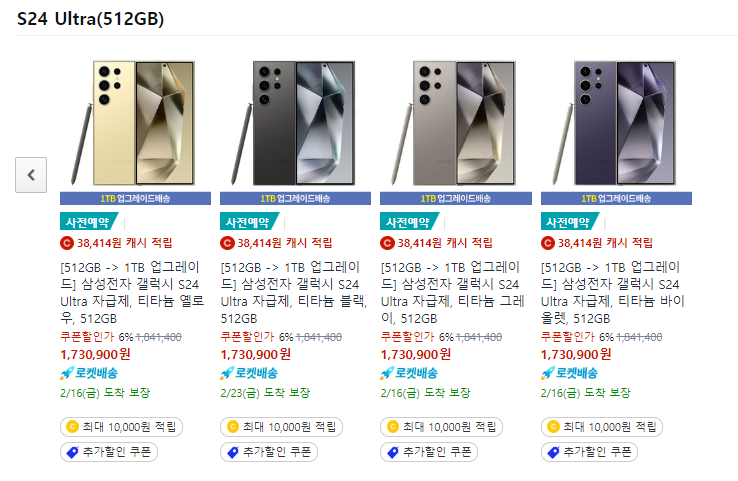Click the 사전예약 badge on yellow phone
Viewport: 738px width, 481px height.
[89, 222]
